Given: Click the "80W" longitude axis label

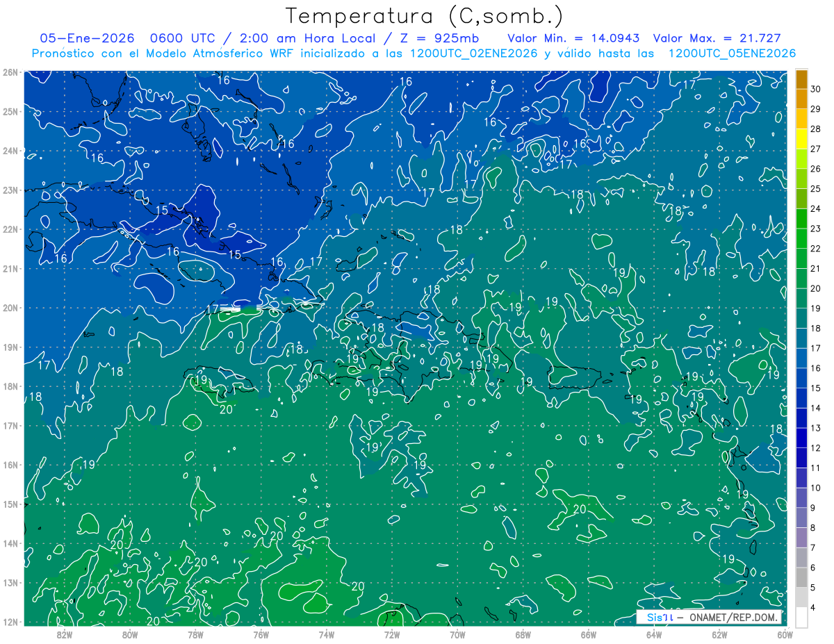Looking at the screenshot, I should click(130, 634).
